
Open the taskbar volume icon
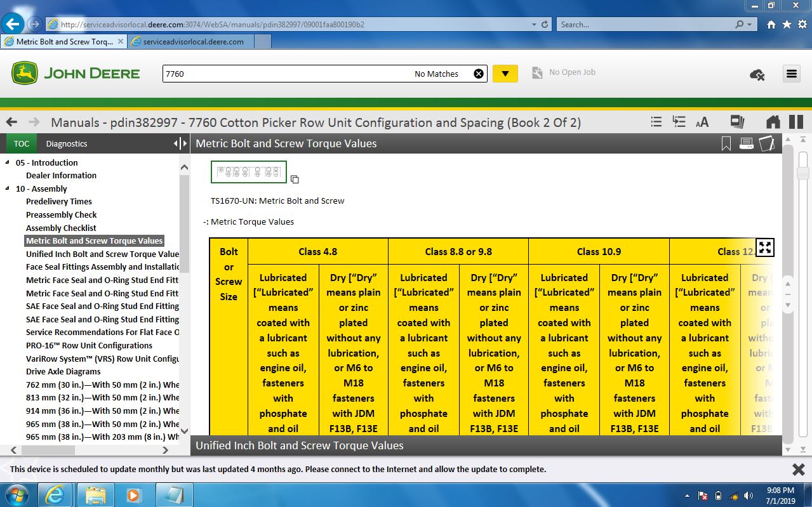[748, 496]
